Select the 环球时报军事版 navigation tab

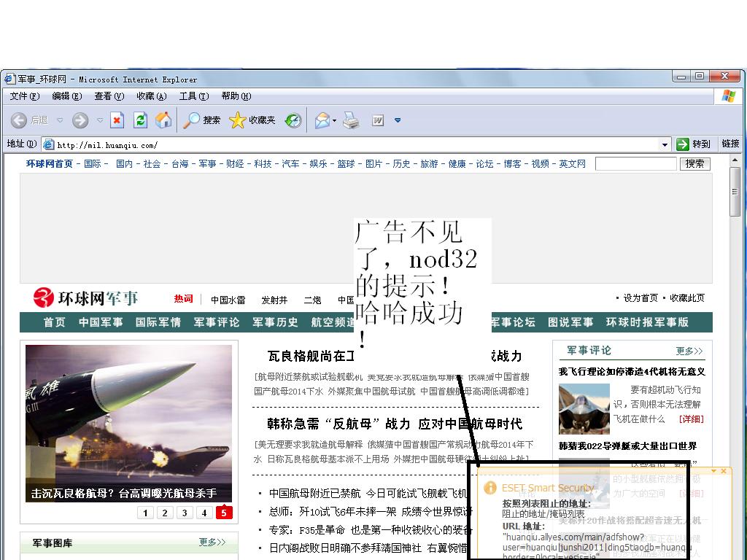(647, 322)
